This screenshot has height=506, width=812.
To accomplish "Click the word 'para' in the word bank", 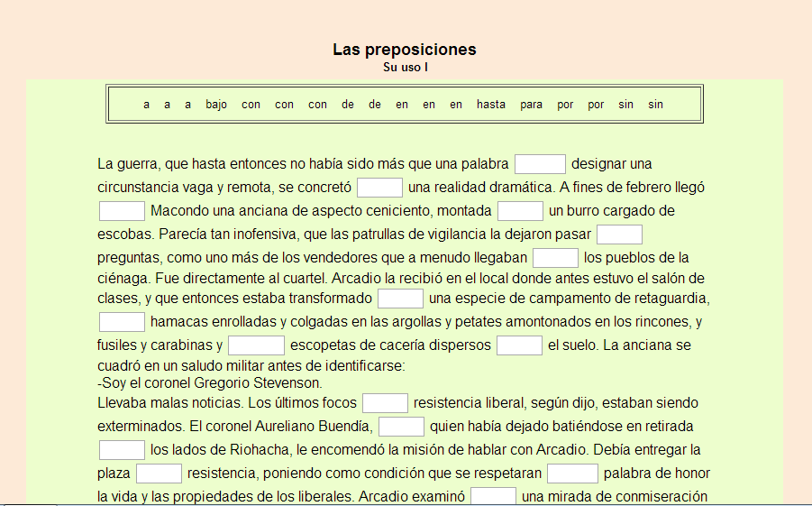I will click(x=532, y=105).
